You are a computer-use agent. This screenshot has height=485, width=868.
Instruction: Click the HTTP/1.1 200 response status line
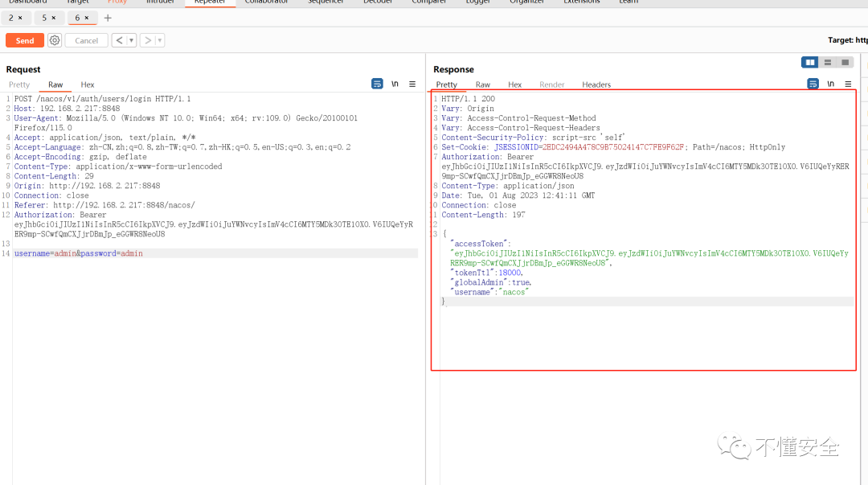(469, 99)
